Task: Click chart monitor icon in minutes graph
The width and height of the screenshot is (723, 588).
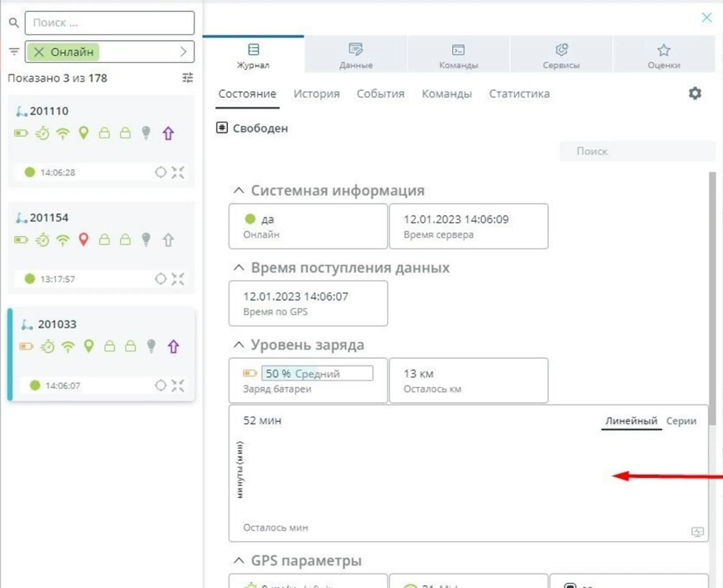Action: click(697, 532)
